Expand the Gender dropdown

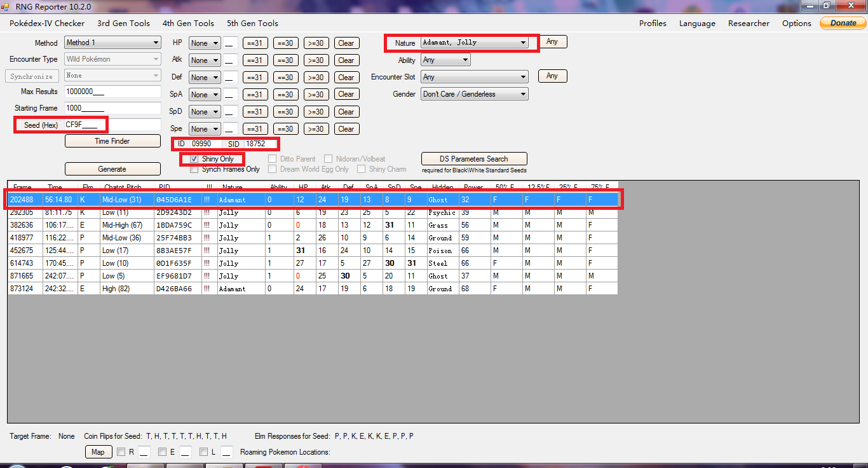click(474, 94)
